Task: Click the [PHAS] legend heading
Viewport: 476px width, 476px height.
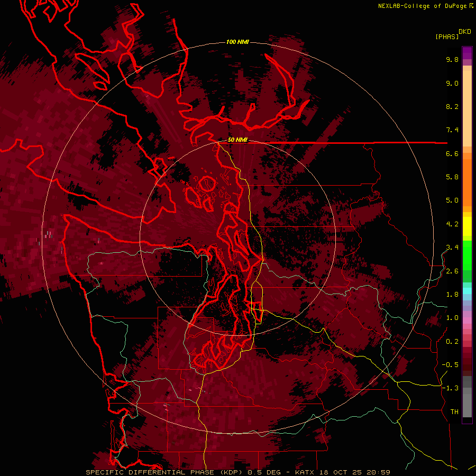Action: [447, 36]
